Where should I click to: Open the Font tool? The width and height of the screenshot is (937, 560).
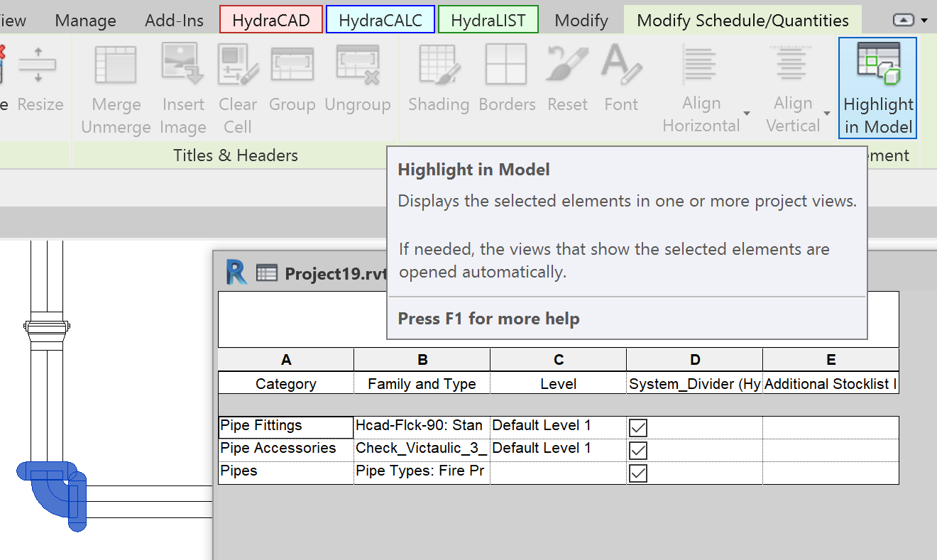coord(621,79)
